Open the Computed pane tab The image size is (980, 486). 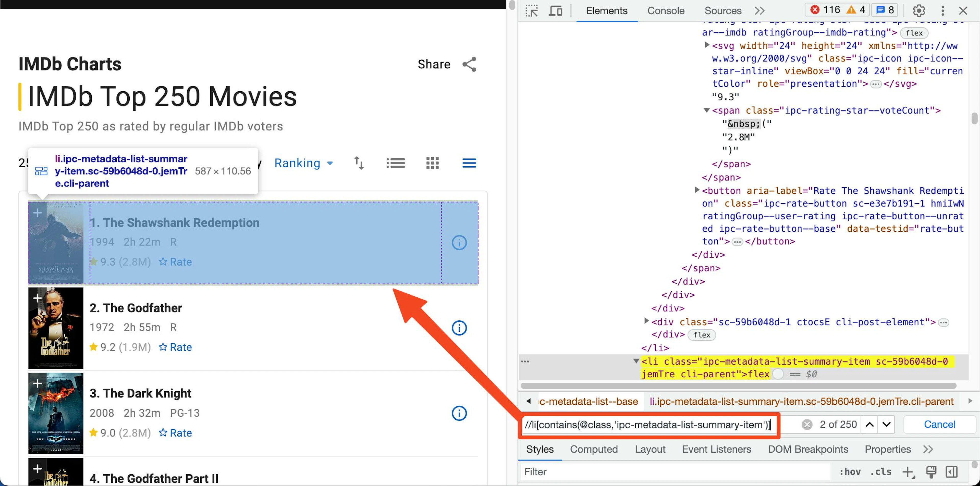(x=593, y=449)
